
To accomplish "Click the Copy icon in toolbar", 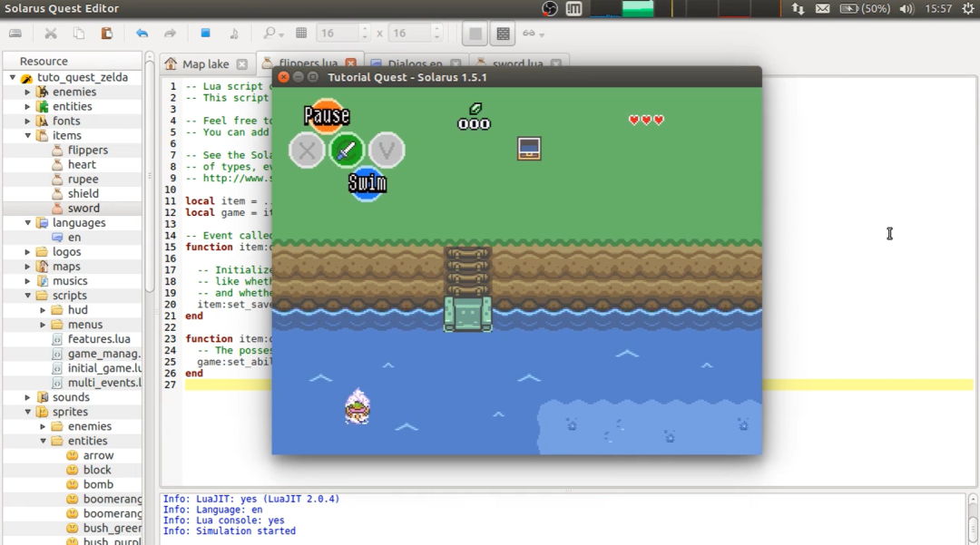I will [x=79, y=33].
